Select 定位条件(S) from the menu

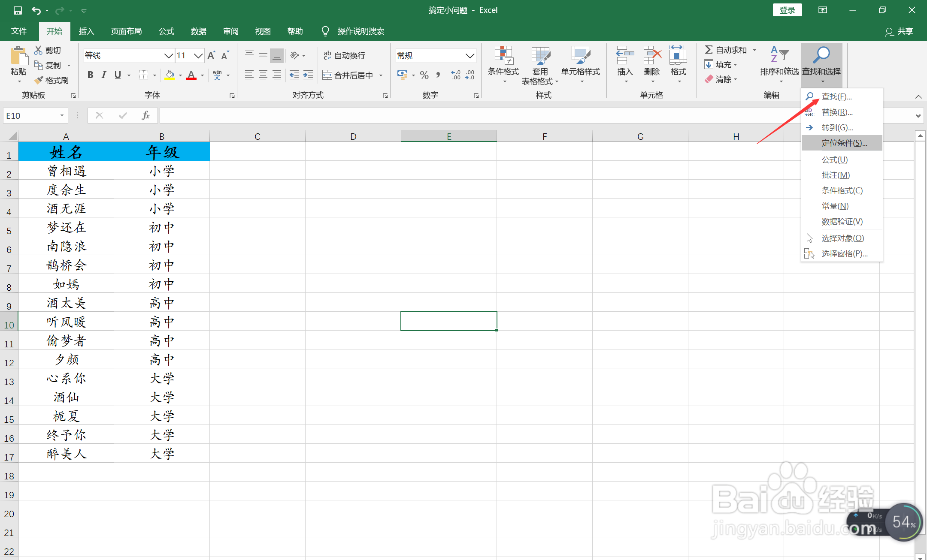click(844, 143)
